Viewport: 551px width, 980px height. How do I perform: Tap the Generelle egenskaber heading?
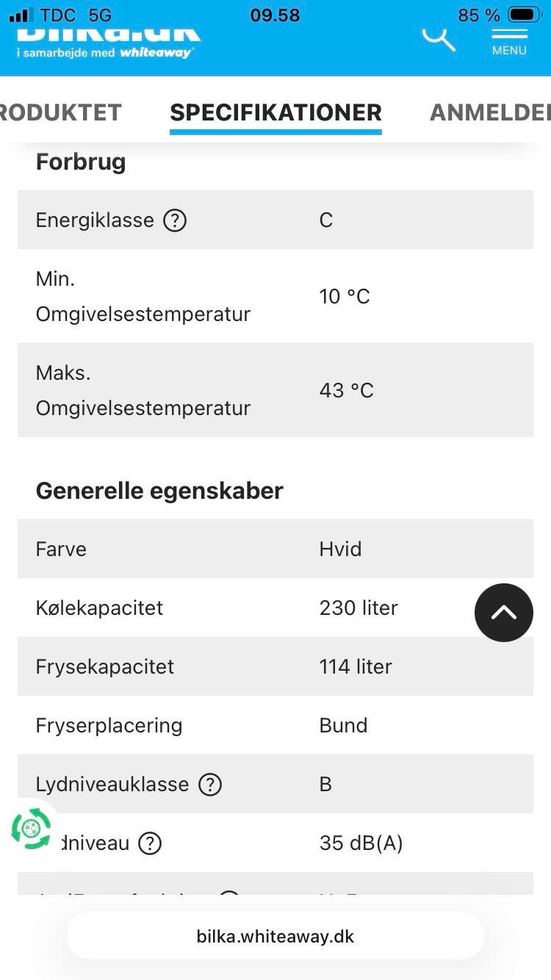coord(159,491)
